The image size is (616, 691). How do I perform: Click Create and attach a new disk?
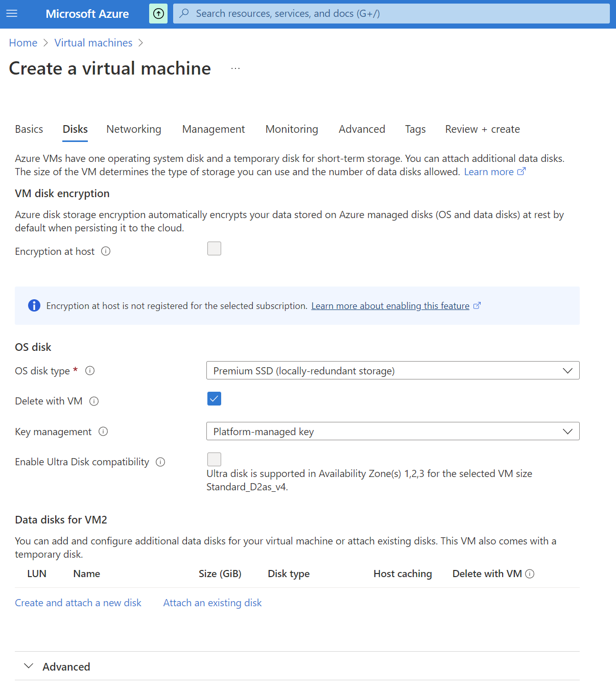78,603
